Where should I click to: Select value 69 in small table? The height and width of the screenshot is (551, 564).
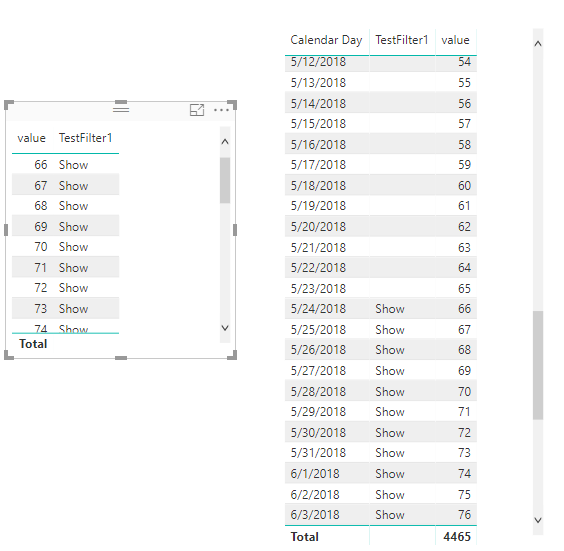click(41, 227)
